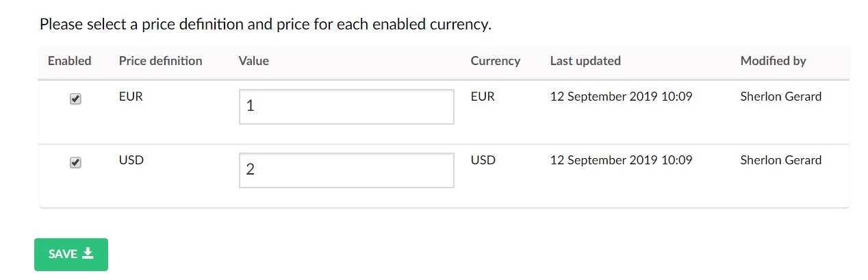This screenshot has height=280, width=868.
Task: Select the USD price definition cell
Action: click(x=131, y=160)
